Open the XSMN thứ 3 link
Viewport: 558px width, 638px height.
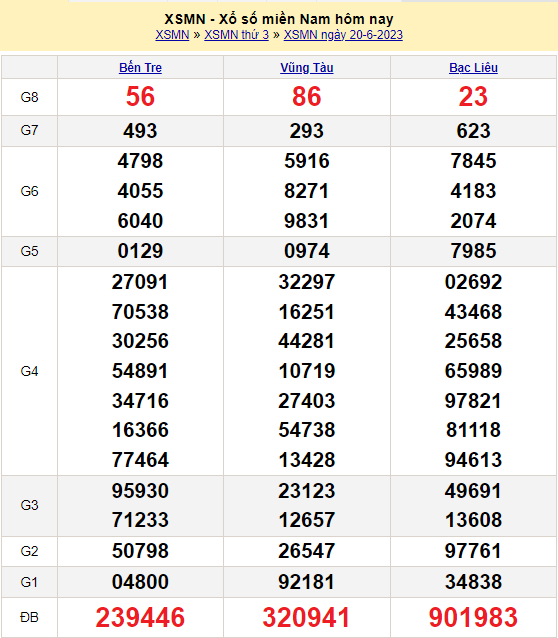[x=236, y=35]
